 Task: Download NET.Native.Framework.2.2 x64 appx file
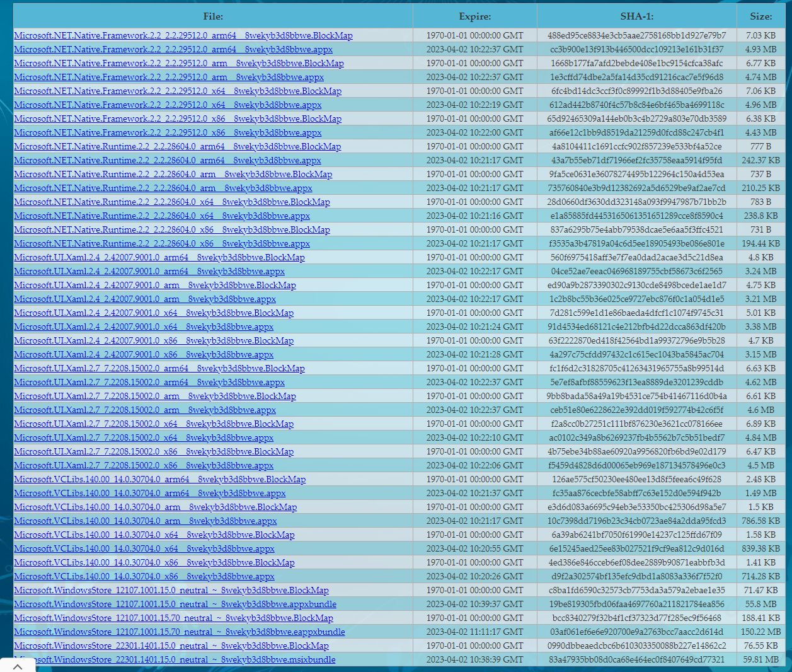tap(168, 105)
